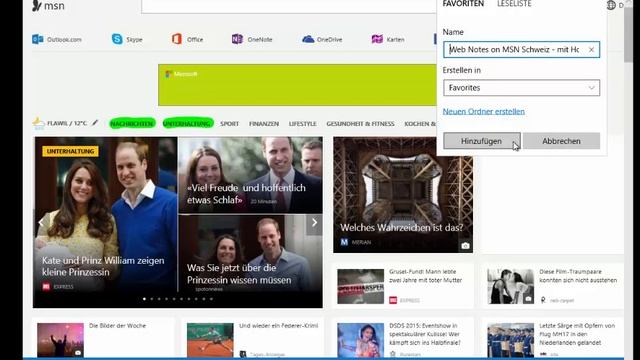Click the camera icon on the Wahrzeichen image
Image resolution: width=640 pixels, height=360 pixels.
coord(465,246)
